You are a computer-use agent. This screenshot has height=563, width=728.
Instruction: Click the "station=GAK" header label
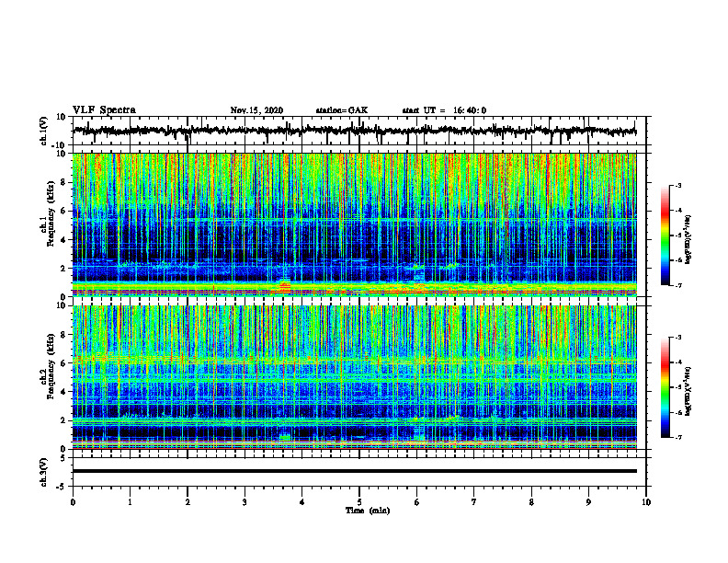click(x=342, y=110)
